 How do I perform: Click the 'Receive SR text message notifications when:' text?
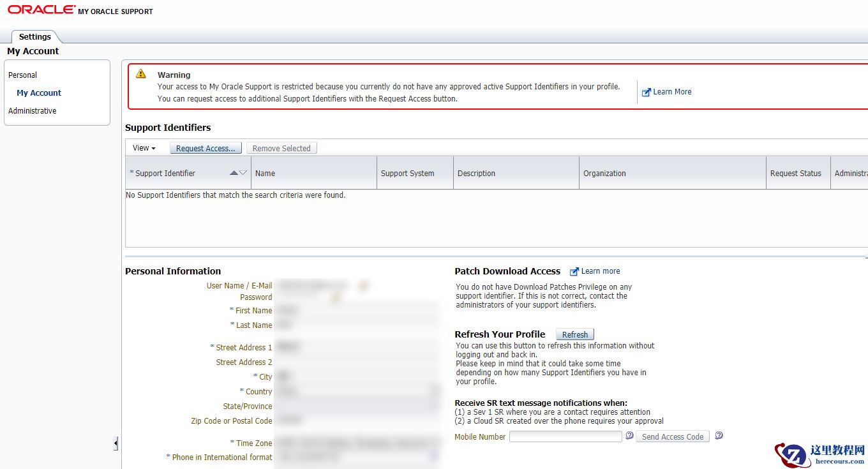click(x=541, y=403)
